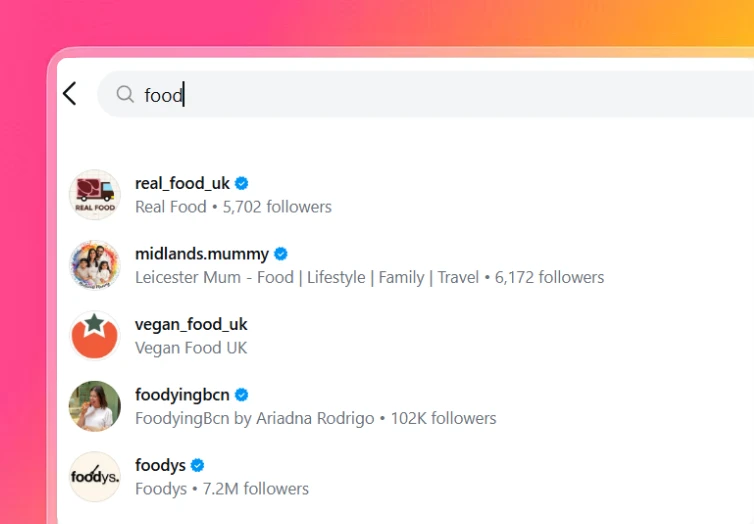Go to the midlands.mummy username result

point(202,254)
